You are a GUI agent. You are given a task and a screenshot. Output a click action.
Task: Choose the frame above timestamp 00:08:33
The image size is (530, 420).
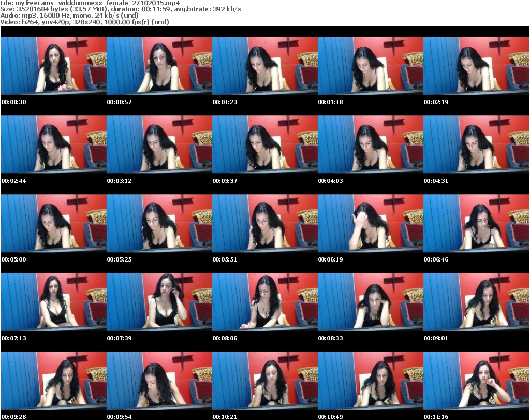tap(371, 301)
